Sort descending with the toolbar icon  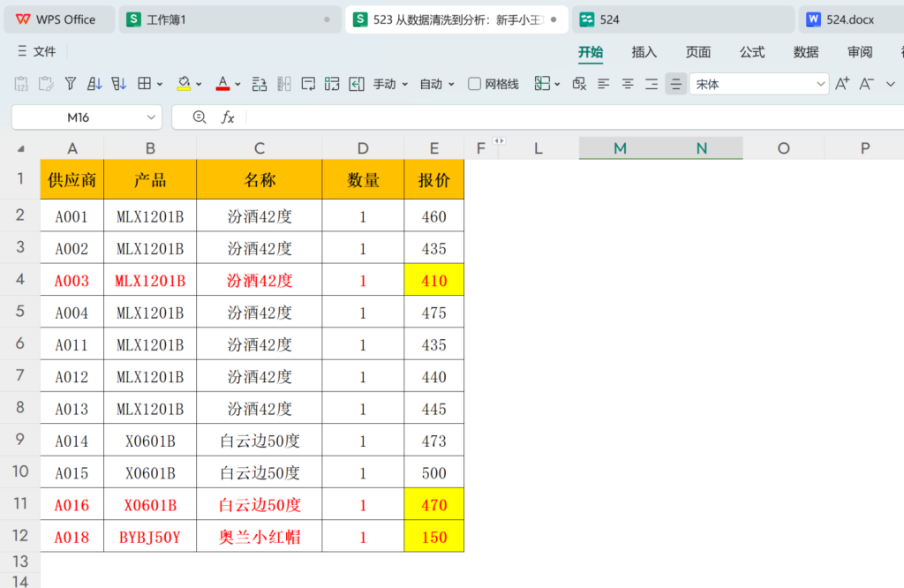pyautogui.click(x=119, y=84)
